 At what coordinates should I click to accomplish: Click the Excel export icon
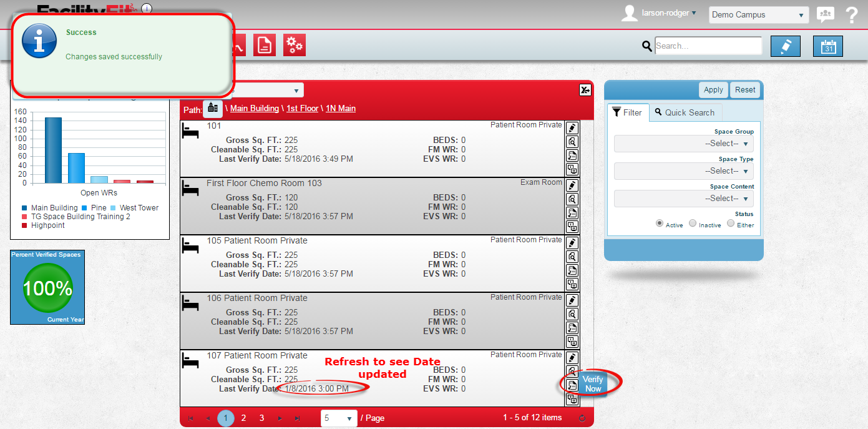tap(585, 90)
